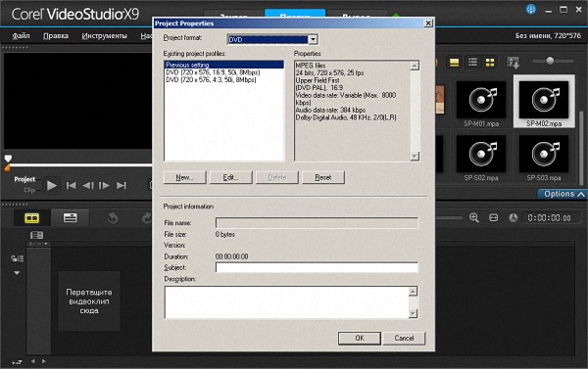Switch to Storyboard view
Image resolution: width=588 pixels, height=369 pixels.
32,218
